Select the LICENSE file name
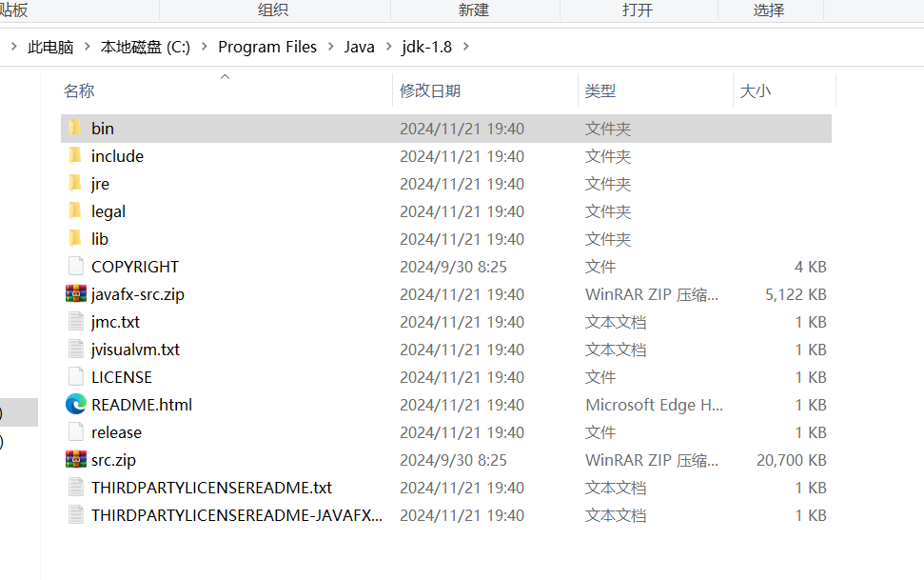The image size is (924, 580). [x=122, y=377]
